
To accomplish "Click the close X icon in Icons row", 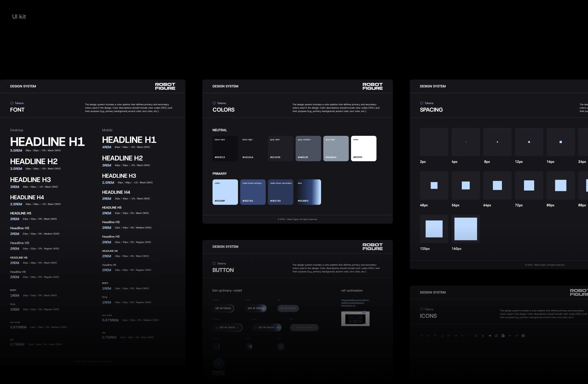I will [x=428, y=336].
